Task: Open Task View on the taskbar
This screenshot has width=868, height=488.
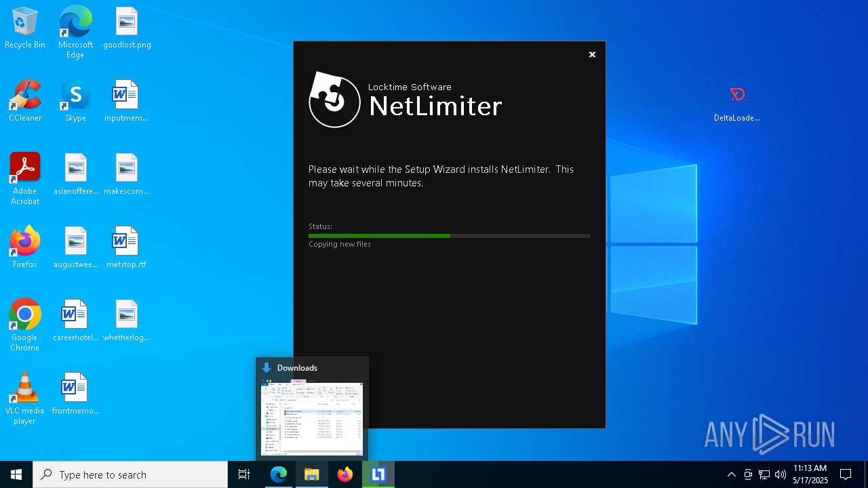Action: point(244,474)
